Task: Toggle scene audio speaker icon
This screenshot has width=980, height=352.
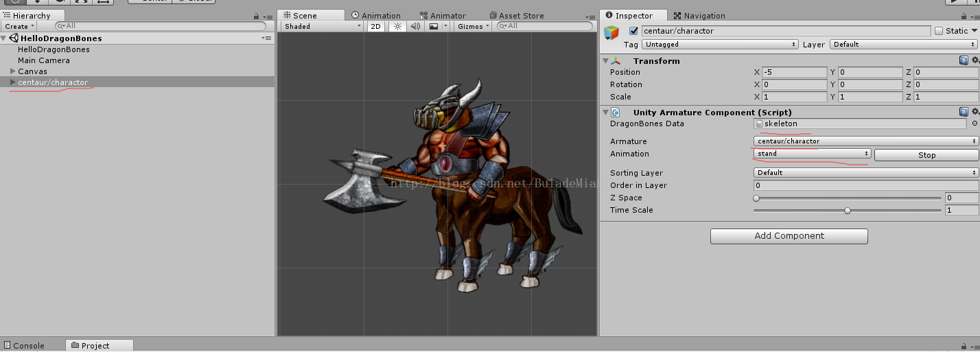Action: (x=415, y=26)
